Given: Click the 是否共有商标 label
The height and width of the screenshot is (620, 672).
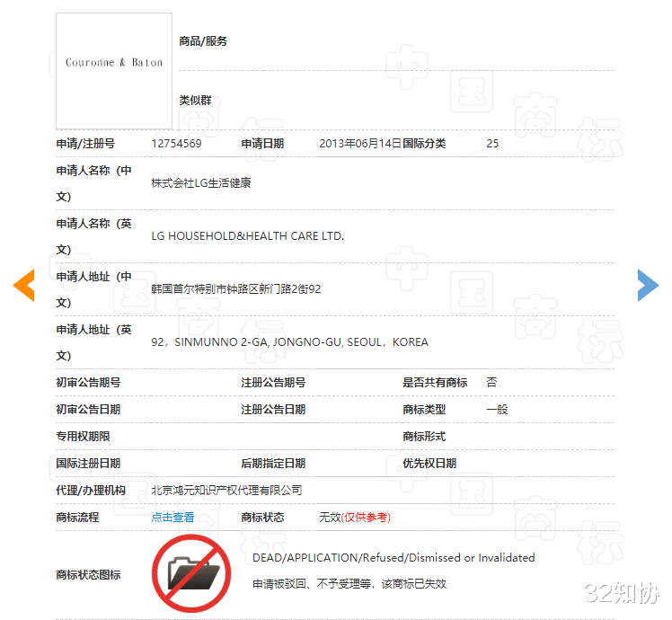Looking at the screenshot, I should tap(435, 382).
